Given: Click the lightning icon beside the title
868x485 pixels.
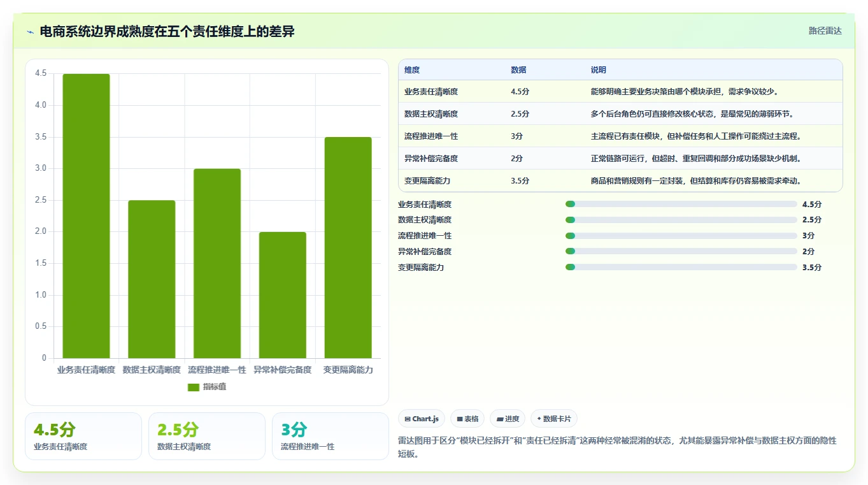Looking at the screenshot, I should 30,32.
